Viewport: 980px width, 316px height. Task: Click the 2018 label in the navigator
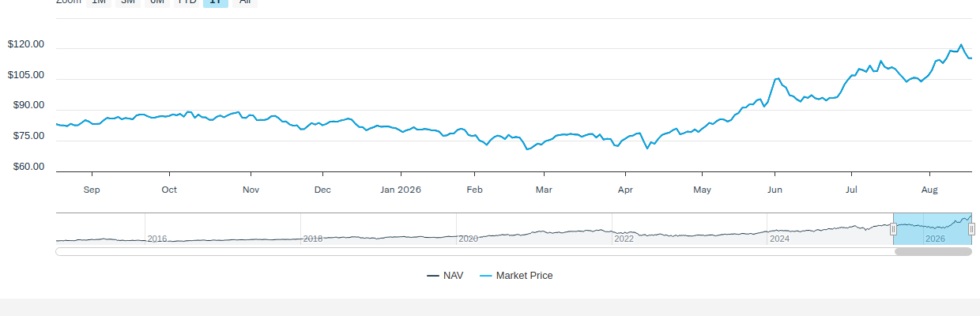tap(313, 239)
